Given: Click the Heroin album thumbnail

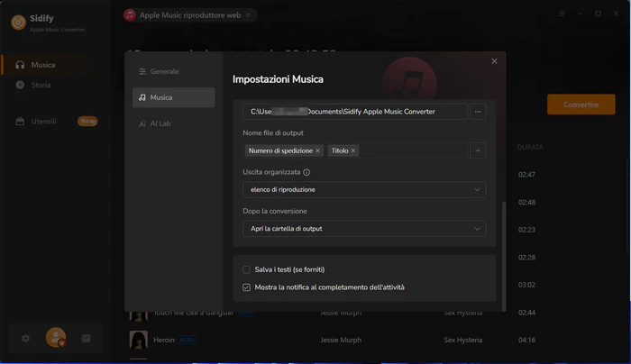Looking at the screenshot, I should tap(139, 340).
